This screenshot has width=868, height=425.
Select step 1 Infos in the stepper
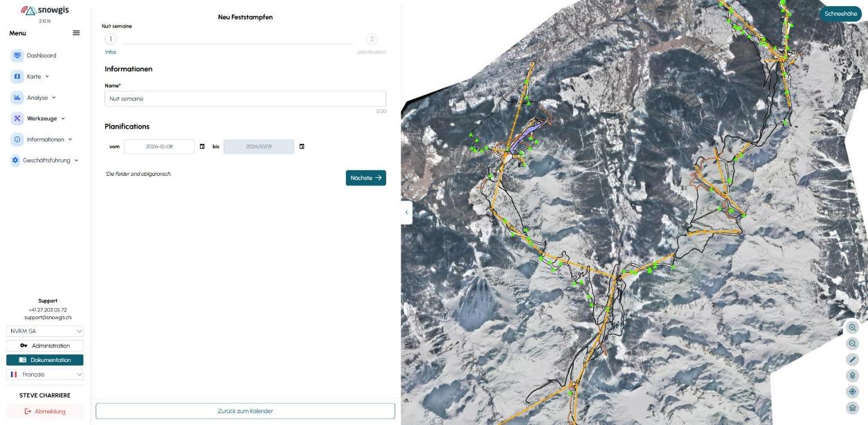click(111, 39)
